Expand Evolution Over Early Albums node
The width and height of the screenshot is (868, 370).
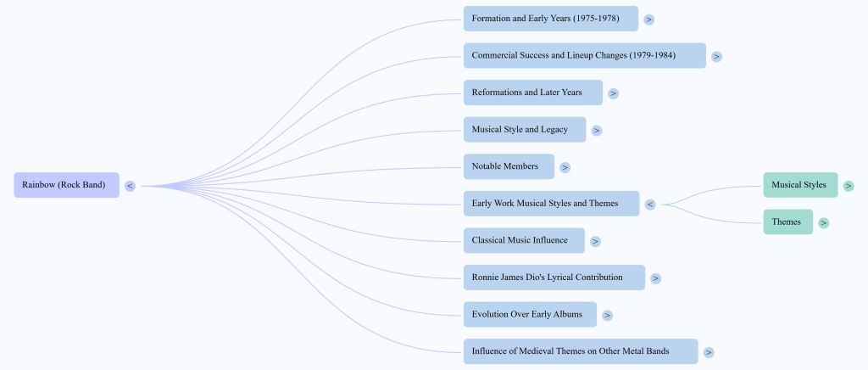tap(607, 316)
